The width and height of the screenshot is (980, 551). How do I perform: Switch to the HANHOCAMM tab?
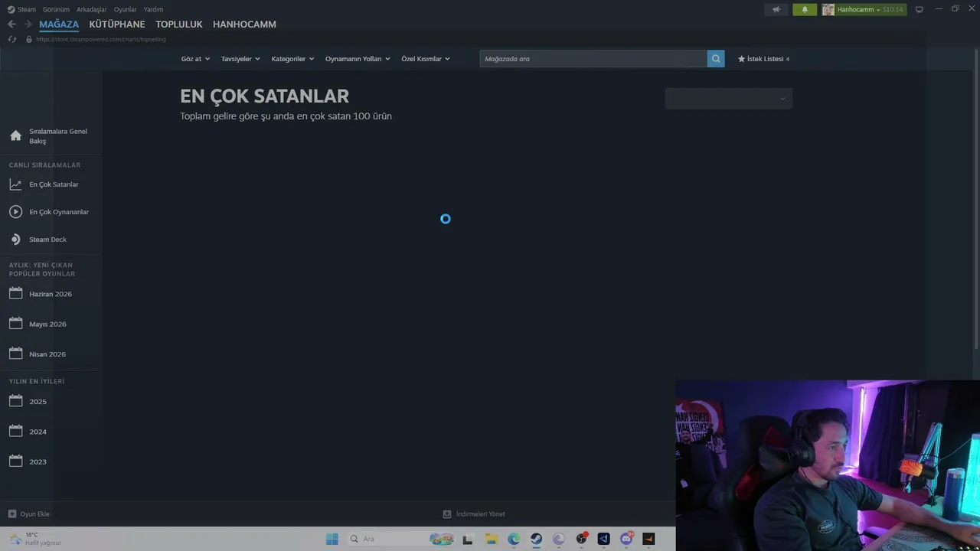click(x=244, y=24)
